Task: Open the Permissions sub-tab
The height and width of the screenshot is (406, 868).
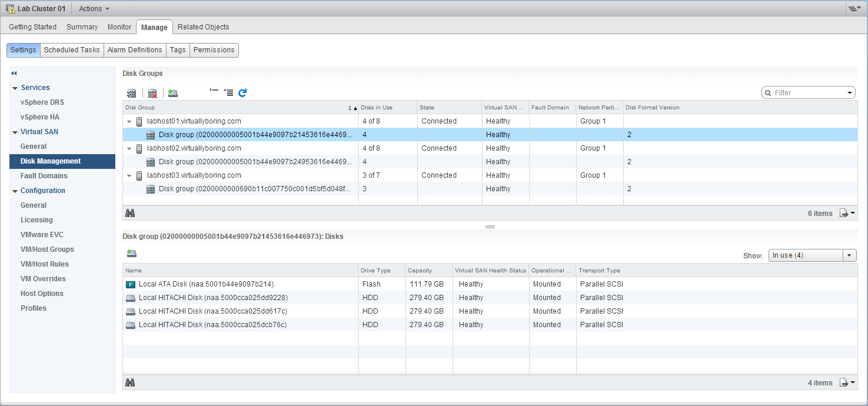Action: pyautogui.click(x=214, y=50)
